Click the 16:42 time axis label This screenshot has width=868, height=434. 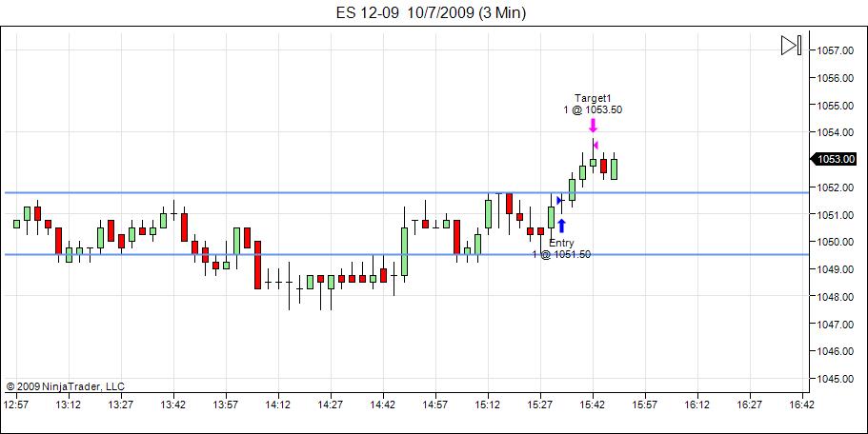tap(801, 404)
